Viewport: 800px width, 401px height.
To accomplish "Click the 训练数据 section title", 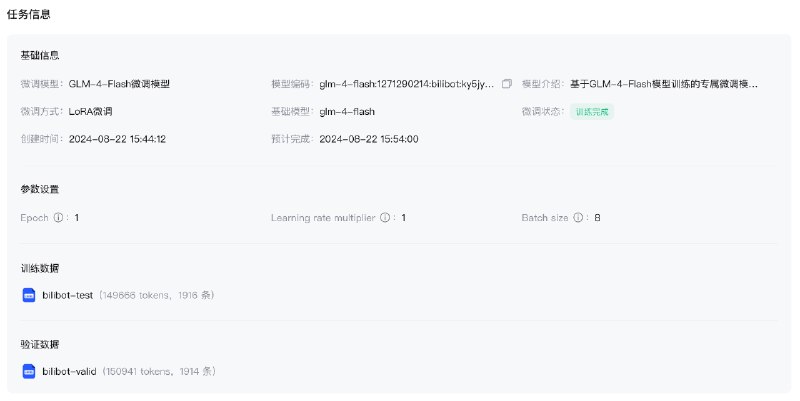I will click(40, 268).
